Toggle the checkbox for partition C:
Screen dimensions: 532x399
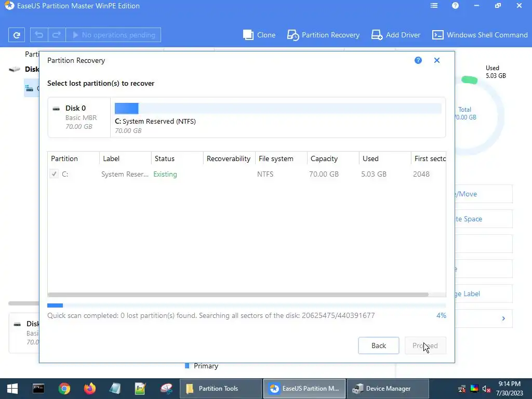point(54,174)
